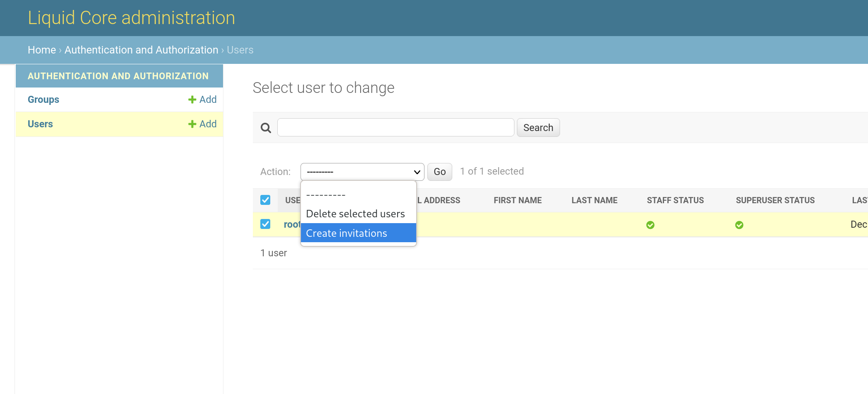Open the Action dropdown

tap(362, 172)
